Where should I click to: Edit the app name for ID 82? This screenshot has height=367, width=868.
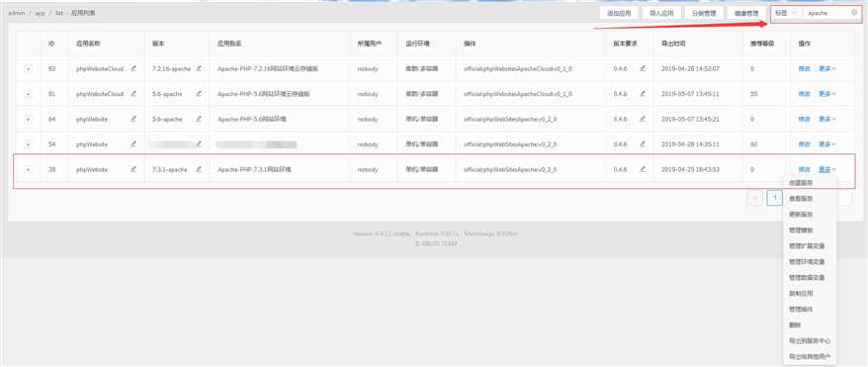[x=133, y=68]
